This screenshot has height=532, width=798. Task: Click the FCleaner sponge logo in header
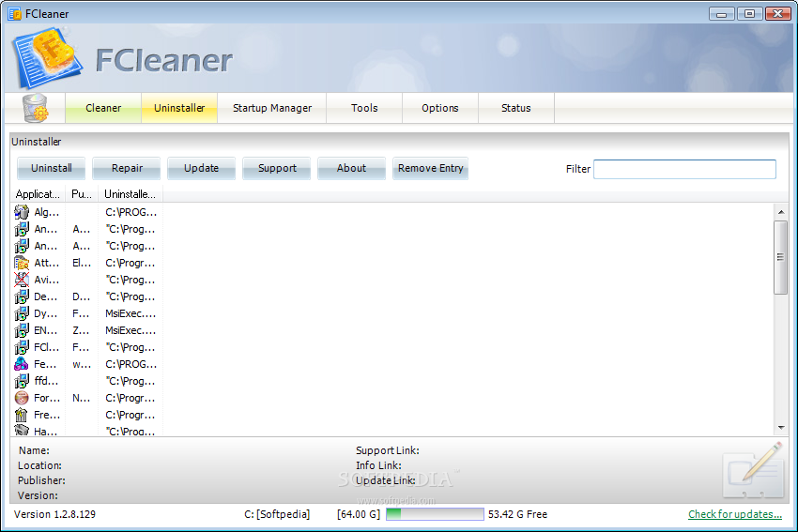[47, 57]
